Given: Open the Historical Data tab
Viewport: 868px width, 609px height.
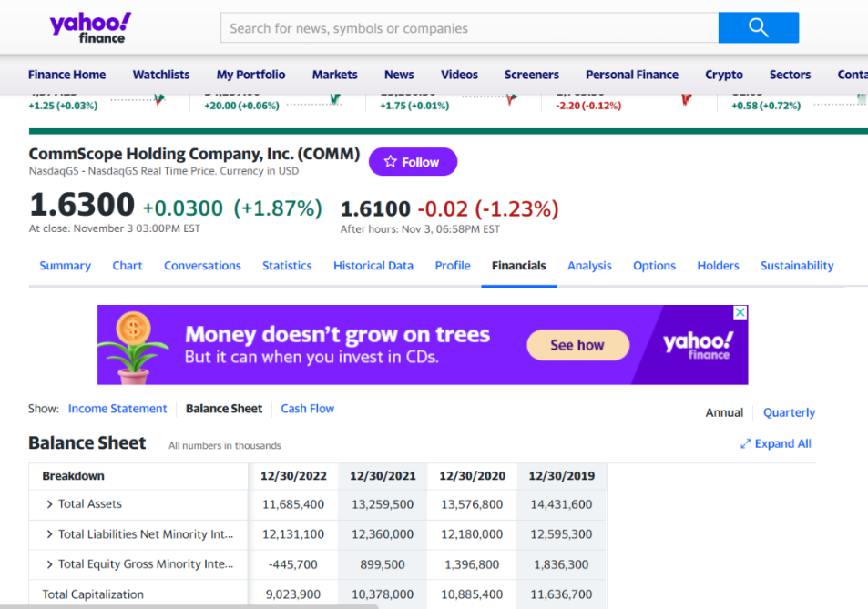Looking at the screenshot, I should [373, 266].
